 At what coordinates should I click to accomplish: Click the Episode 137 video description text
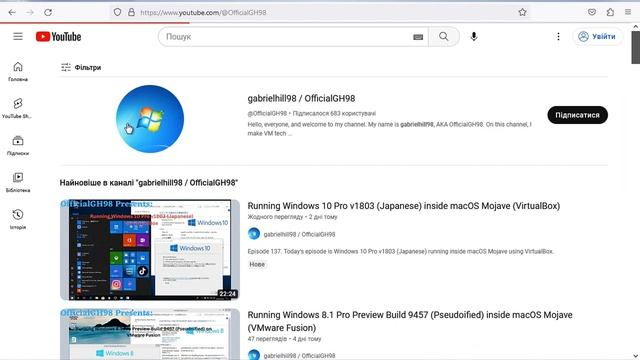pyautogui.click(x=400, y=251)
